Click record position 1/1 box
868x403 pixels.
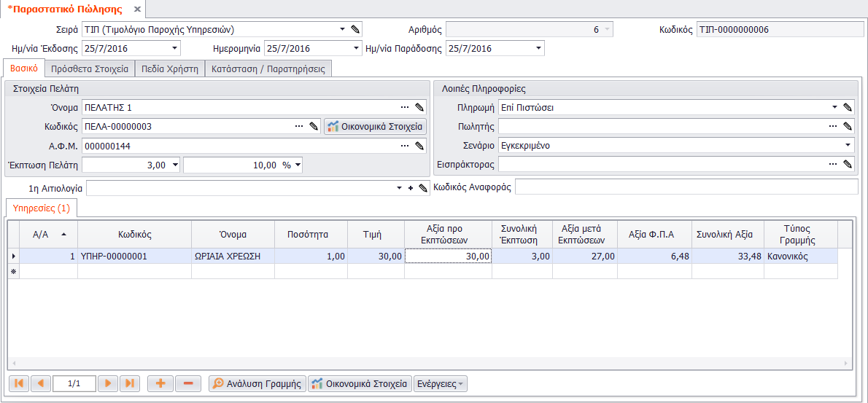pyautogui.click(x=74, y=383)
